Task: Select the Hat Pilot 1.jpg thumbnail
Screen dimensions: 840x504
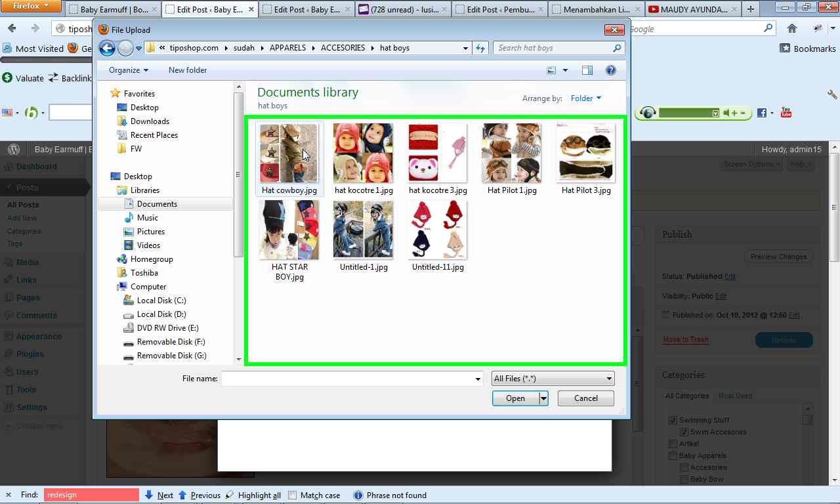Action: click(512, 159)
